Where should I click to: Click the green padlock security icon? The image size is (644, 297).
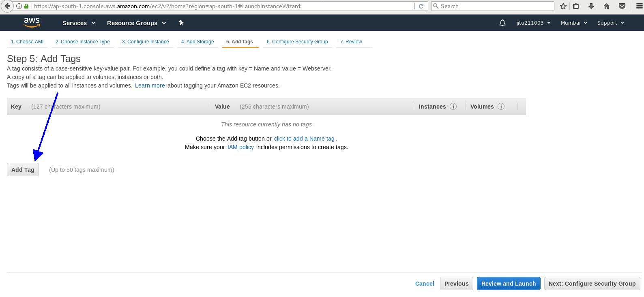coord(26,6)
